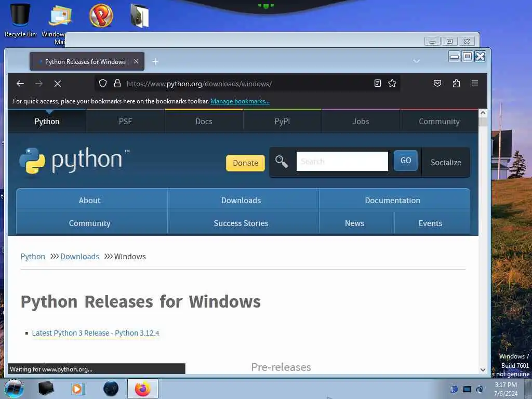Click the URL address bar
The height and width of the screenshot is (399, 532).
pyautogui.click(x=248, y=84)
